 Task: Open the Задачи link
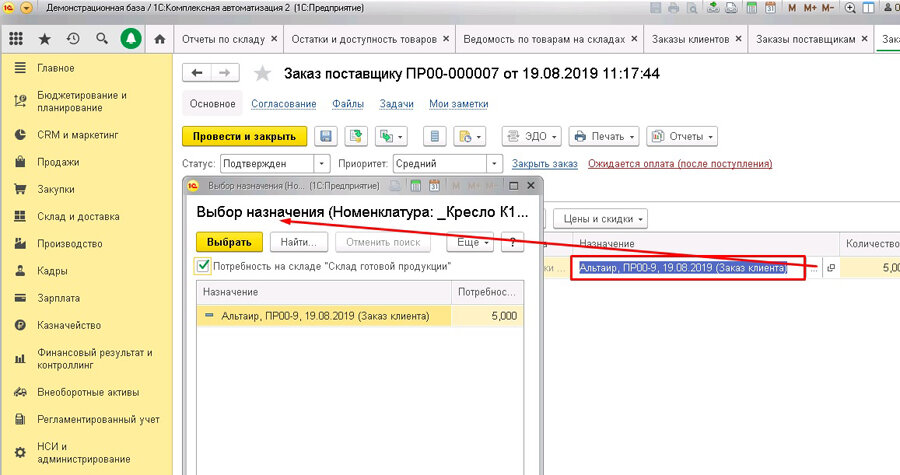pos(397,104)
